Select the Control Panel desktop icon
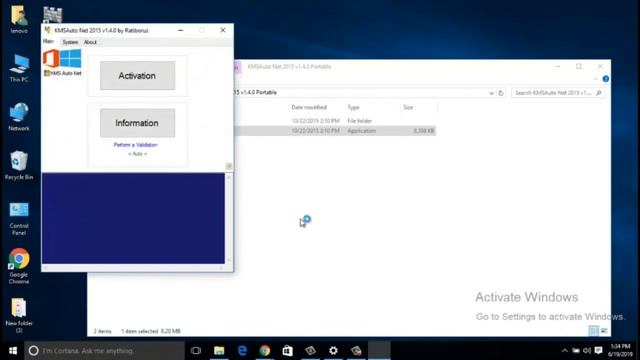 point(19,218)
